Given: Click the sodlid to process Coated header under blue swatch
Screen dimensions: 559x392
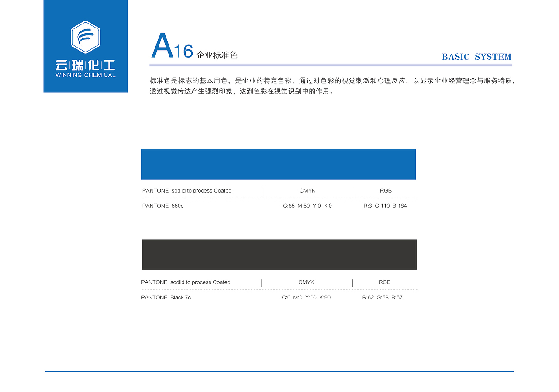Looking at the screenshot, I should pos(202,191).
